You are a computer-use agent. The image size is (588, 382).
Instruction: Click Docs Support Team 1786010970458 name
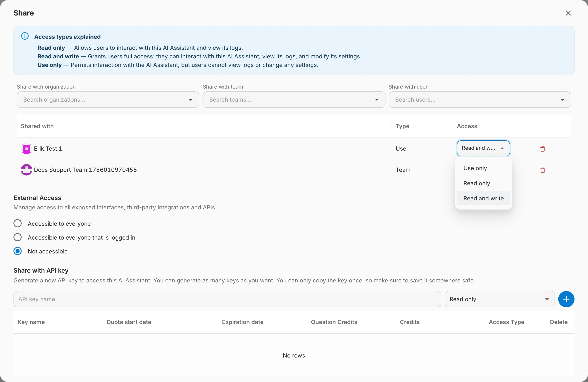[85, 170]
